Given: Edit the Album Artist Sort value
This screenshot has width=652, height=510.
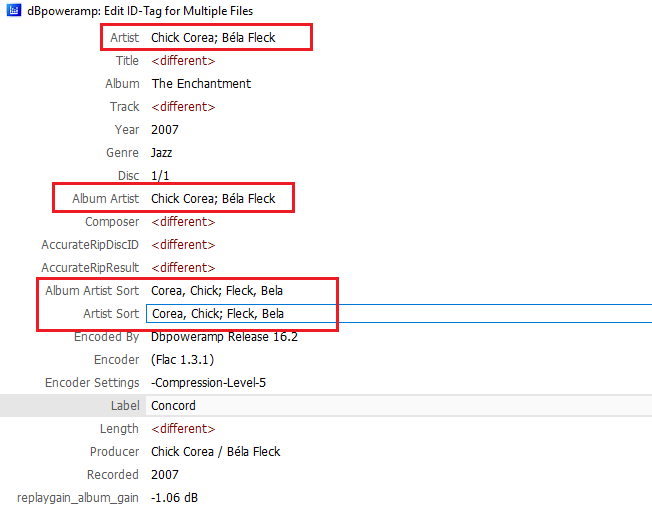Looking at the screenshot, I should [x=217, y=291].
